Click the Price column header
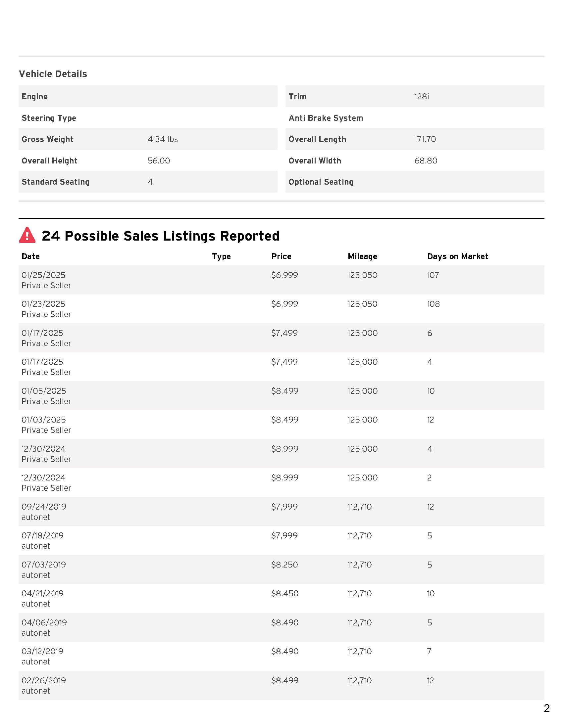This screenshot has height=728, width=563. 281,256
